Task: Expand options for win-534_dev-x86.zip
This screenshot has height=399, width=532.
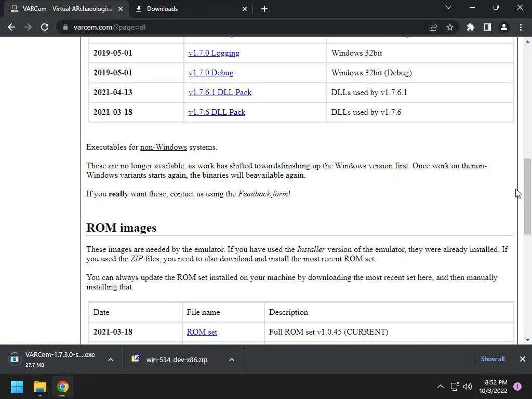Action: (231, 360)
